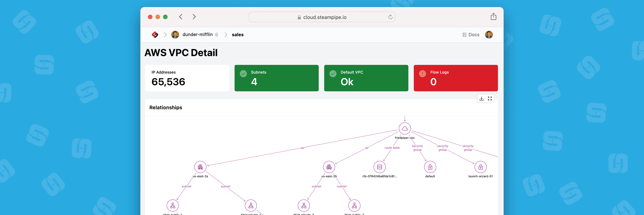Select the us-east-2a availability zone node

[x=200, y=167]
